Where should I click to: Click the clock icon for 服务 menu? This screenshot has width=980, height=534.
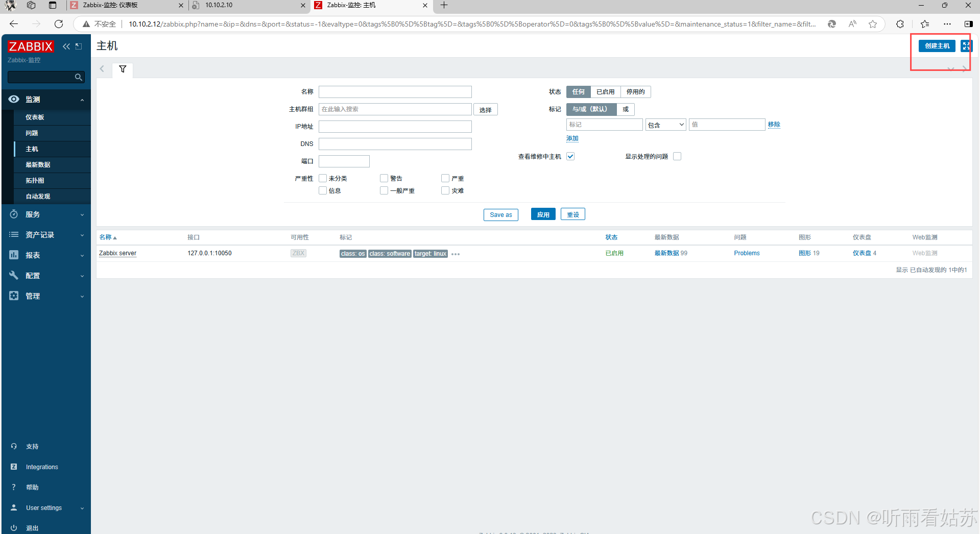point(14,214)
